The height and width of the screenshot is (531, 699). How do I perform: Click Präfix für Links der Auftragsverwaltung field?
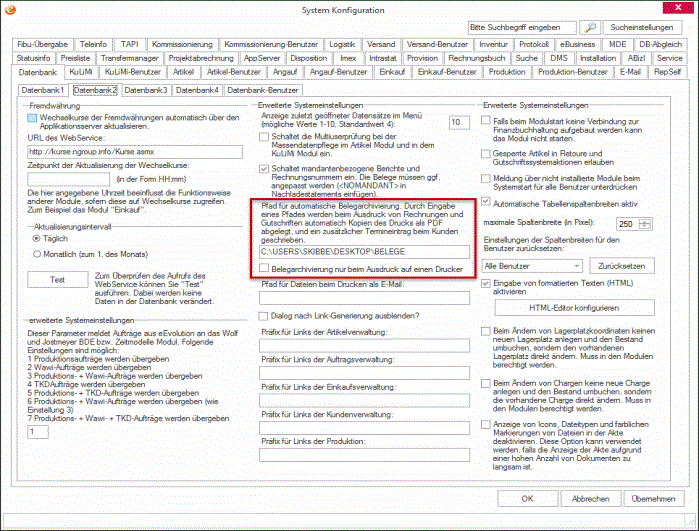[x=364, y=373]
